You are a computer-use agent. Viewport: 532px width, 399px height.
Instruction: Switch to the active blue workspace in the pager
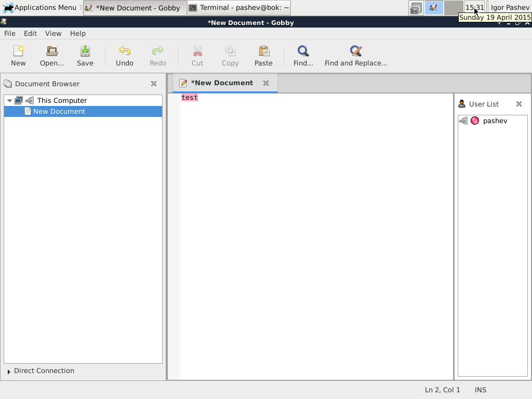[434, 8]
